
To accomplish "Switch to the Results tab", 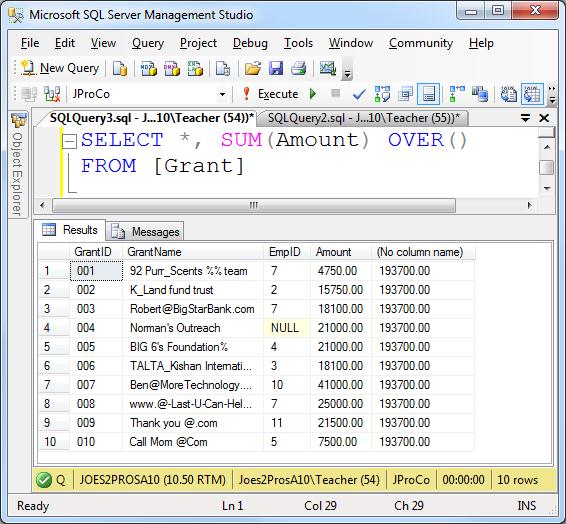I will (x=70, y=230).
